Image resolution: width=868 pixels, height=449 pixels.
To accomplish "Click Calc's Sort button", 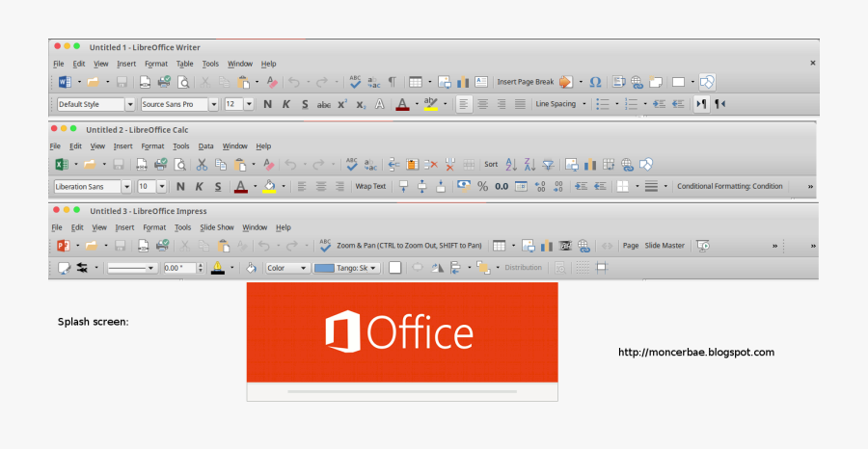I will pos(491,164).
